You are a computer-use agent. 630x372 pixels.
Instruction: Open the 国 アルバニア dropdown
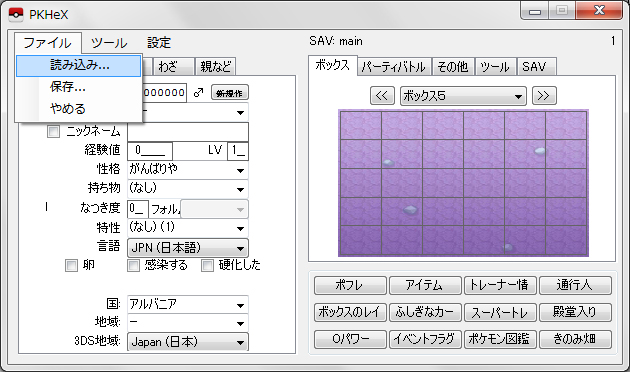click(x=188, y=305)
